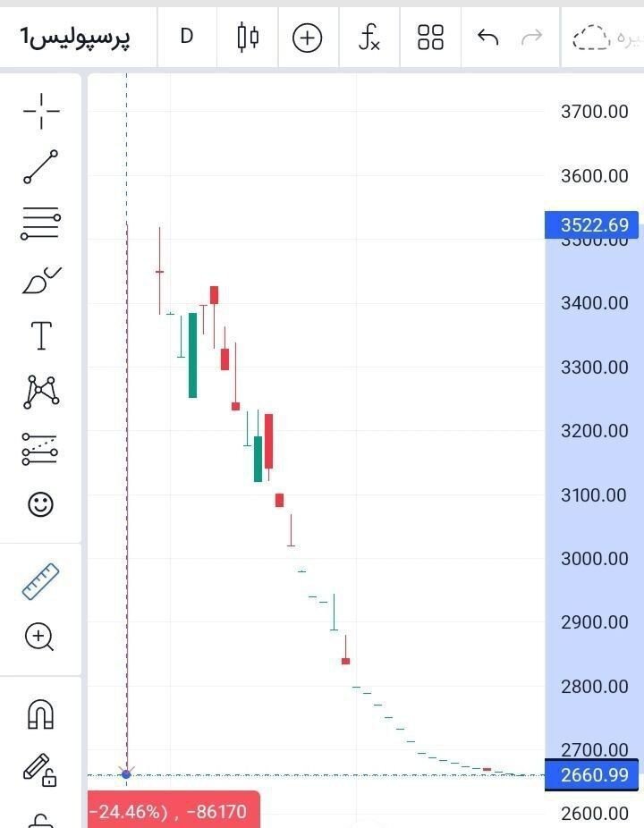Toggle lock all drawing tools

click(x=39, y=769)
